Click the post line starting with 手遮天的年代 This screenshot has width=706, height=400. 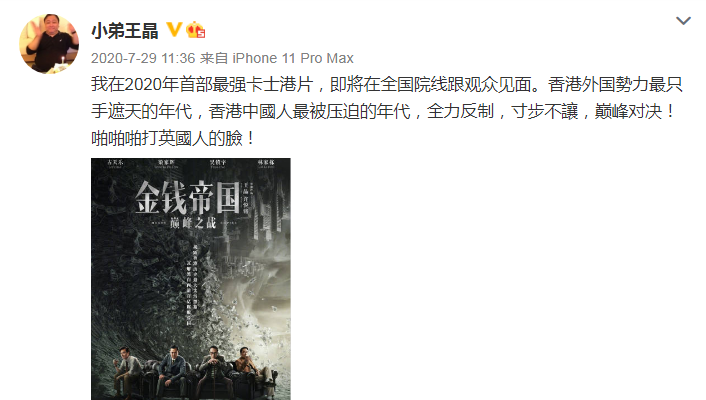[383, 111]
